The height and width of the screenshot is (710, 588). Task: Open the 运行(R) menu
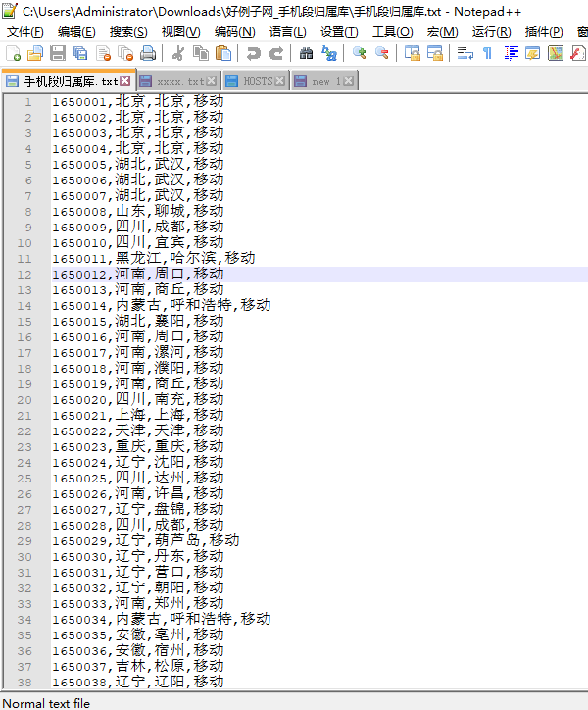point(492,32)
